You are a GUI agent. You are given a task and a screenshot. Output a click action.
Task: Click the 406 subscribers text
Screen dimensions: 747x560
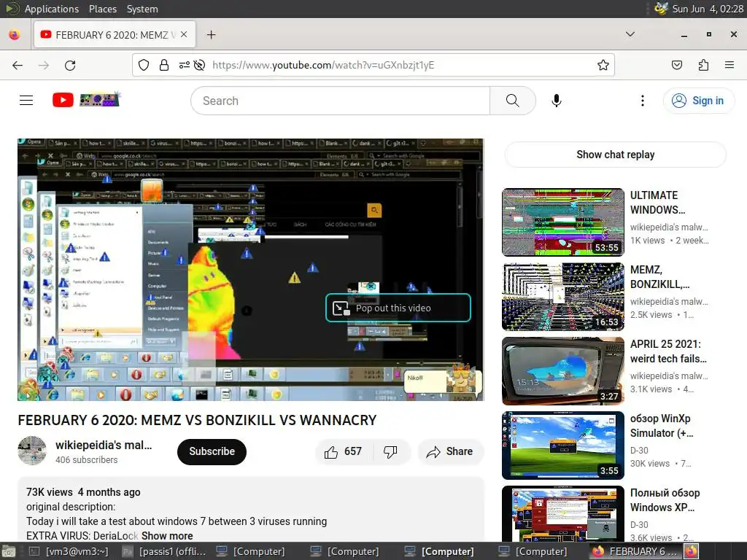[x=86, y=459]
